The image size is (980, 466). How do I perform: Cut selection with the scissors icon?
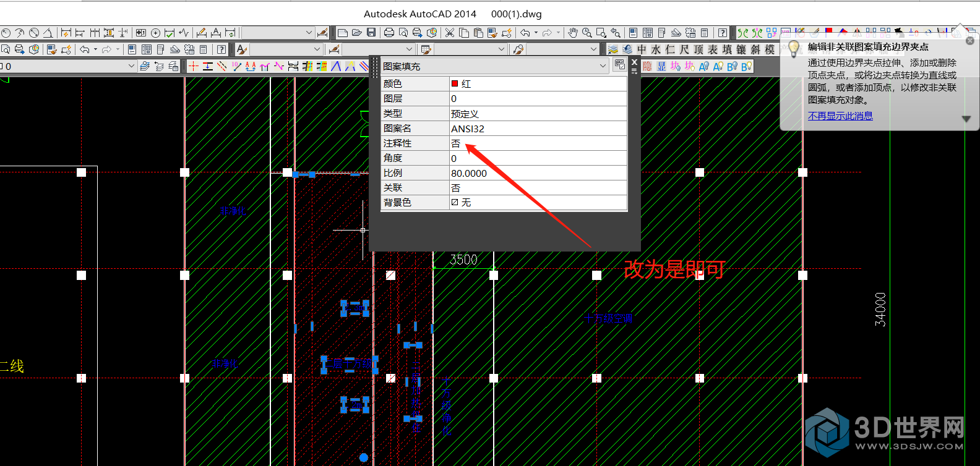click(450, 33)
